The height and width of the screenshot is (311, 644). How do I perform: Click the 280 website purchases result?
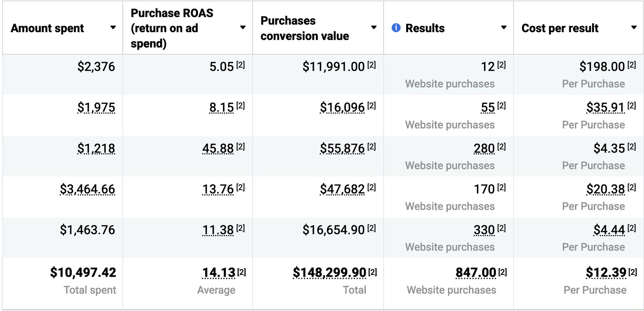pyautogui.click(x=484, y=149)
